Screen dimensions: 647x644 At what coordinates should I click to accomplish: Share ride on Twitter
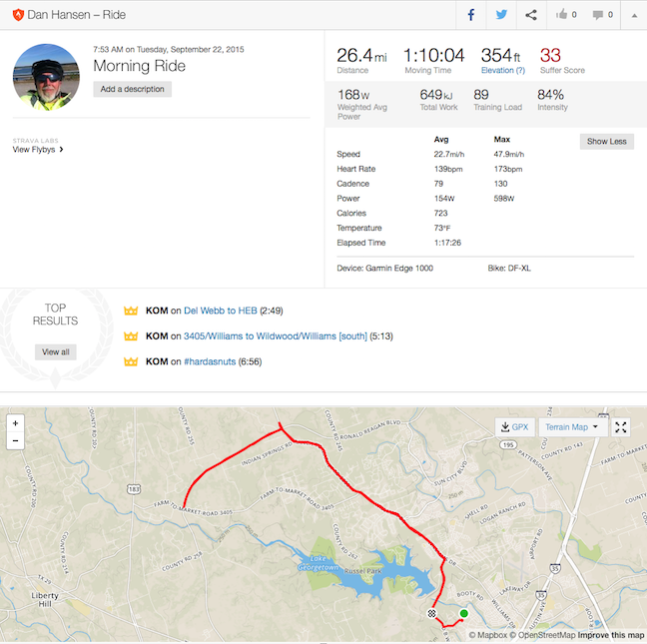(501, 15)
